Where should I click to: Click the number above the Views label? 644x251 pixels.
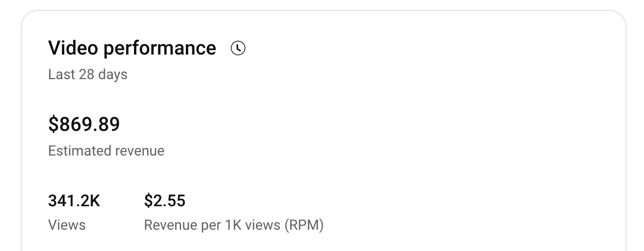click(74, 201)
